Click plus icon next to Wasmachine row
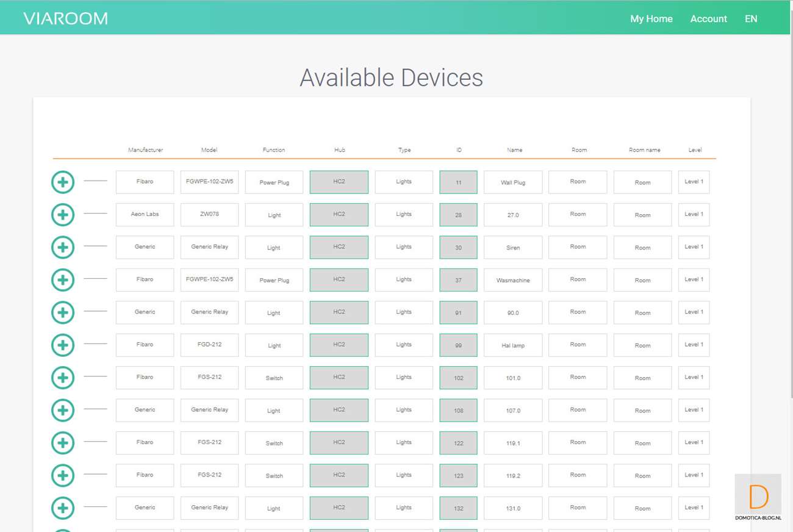Image resolution: width=793 pixels, height=532 pixels. 63,280
